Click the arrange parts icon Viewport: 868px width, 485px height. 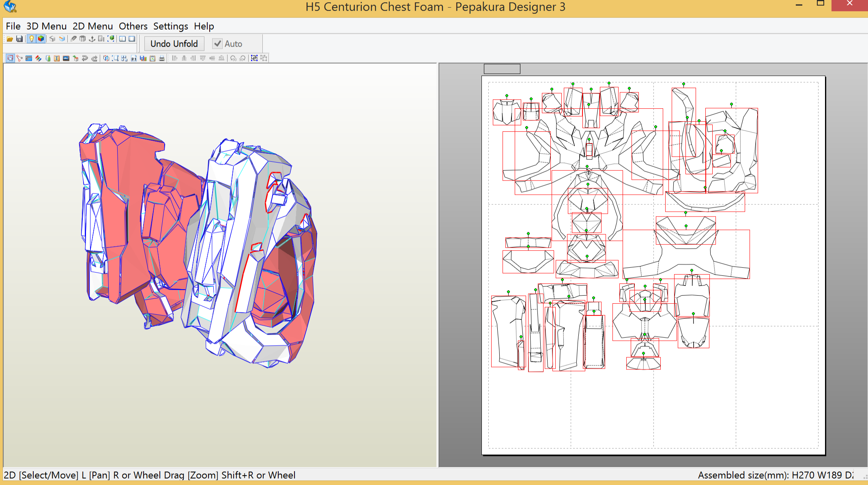(124, 58)
